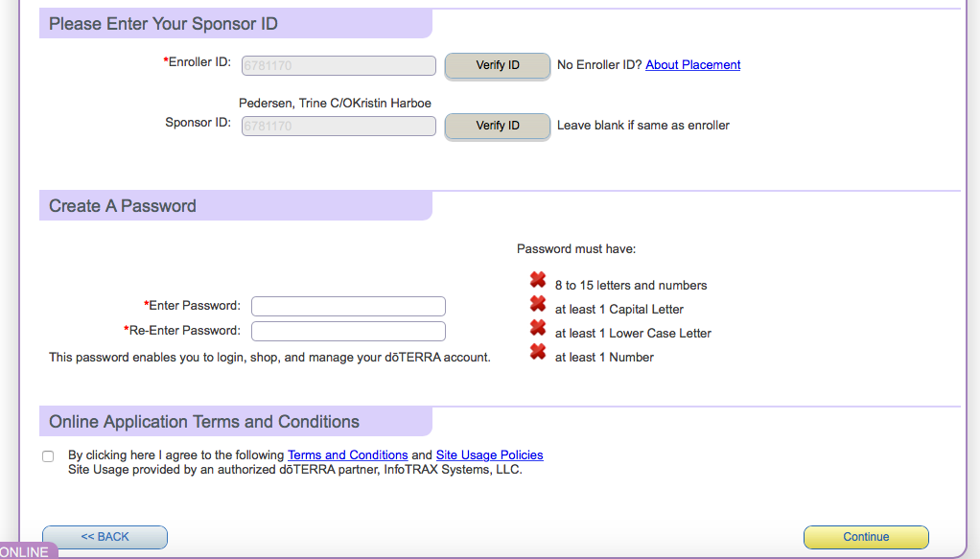The width and height of the screenshot is (980, 559).
Task: Focus the Enter Password field
Action: click(x=348, y=307)
